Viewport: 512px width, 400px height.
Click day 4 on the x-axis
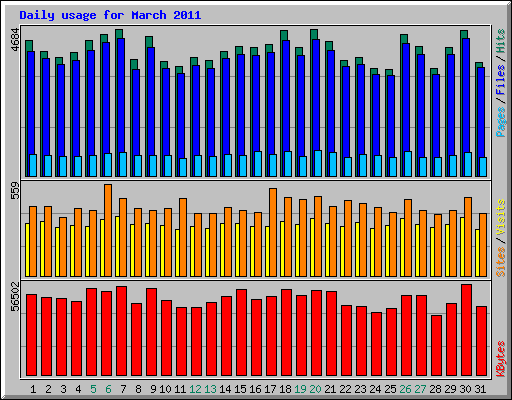tap(78, 389)
